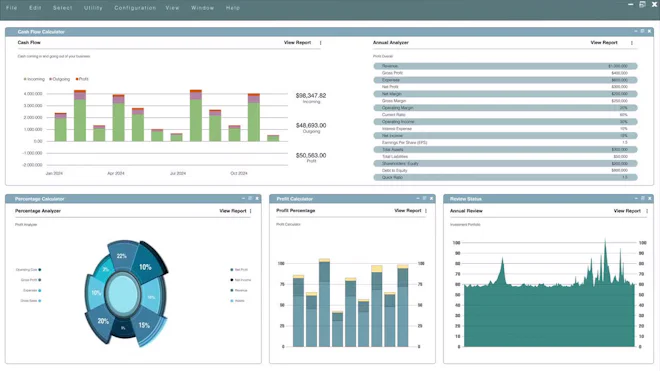Minimize the Profit Calculator panel

[418, 198]
